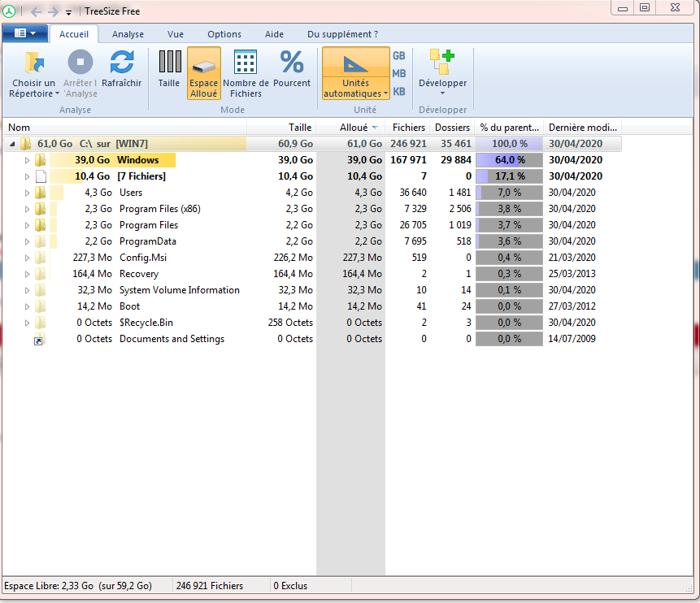Click the C:\ root drive folder icon
The height and width of the screenshot is (603, 700).
click(26, 144)
